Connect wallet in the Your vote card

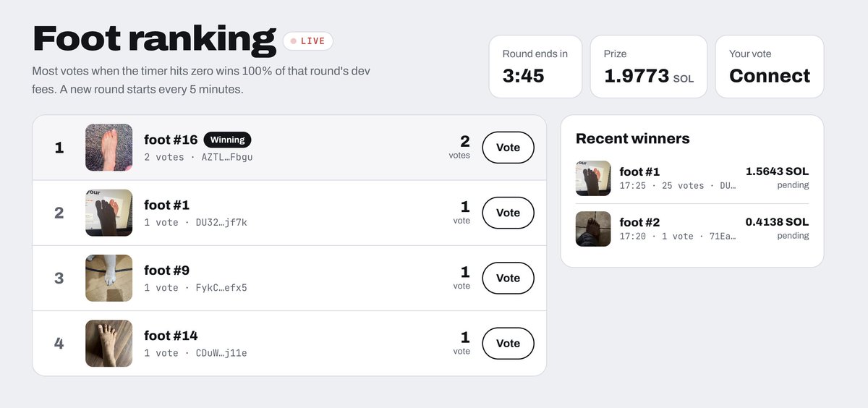tap(770, 76)
